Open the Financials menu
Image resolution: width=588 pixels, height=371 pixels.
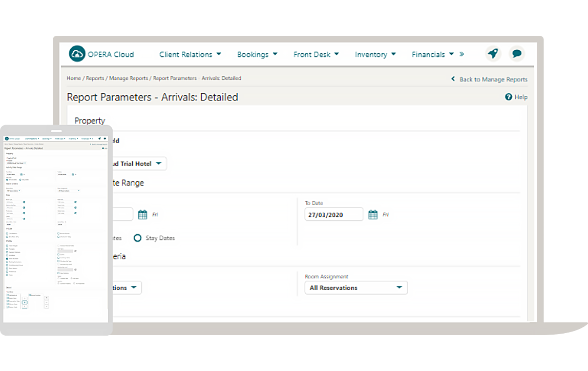[433, 54]
